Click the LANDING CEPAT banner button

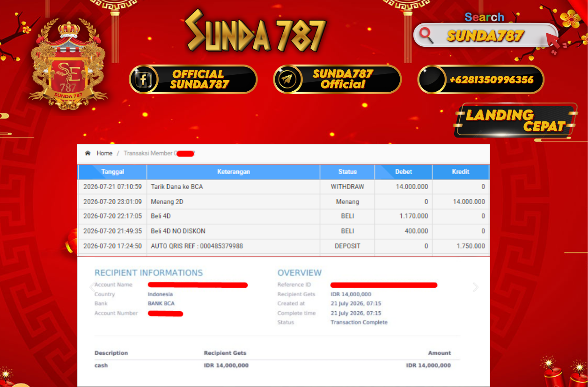click(x=515, y=120)
